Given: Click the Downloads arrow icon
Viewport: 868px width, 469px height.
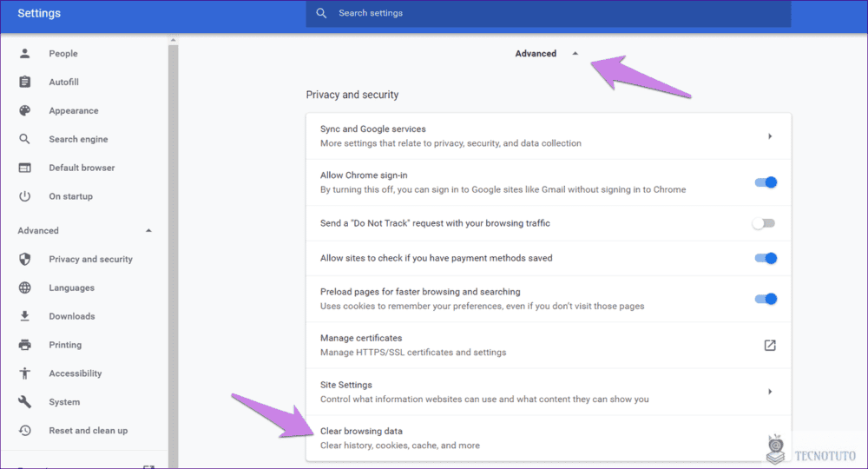Looking at the screenshot, I should [24, 315].
